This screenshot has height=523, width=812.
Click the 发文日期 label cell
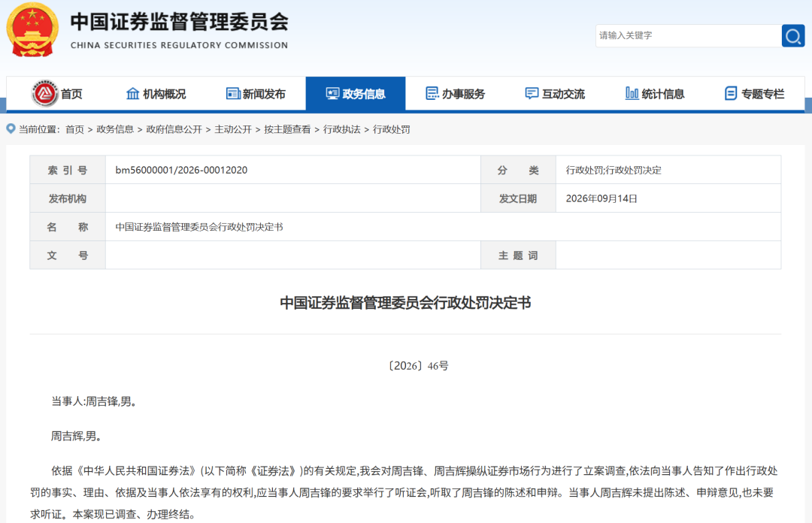click(x=518, y=198)
